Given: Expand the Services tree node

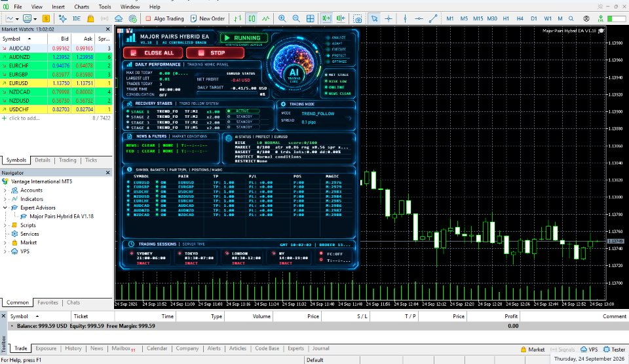Looking at the screenshot, I should pos(5,234).
